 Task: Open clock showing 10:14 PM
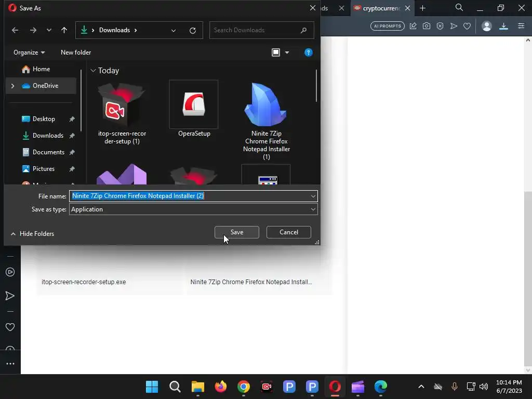[509, 387]
